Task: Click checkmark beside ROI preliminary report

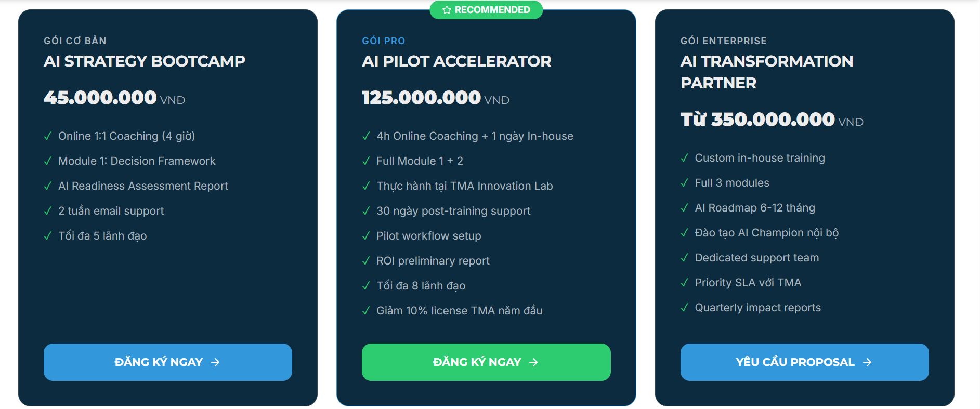Action: coord(366,261)
